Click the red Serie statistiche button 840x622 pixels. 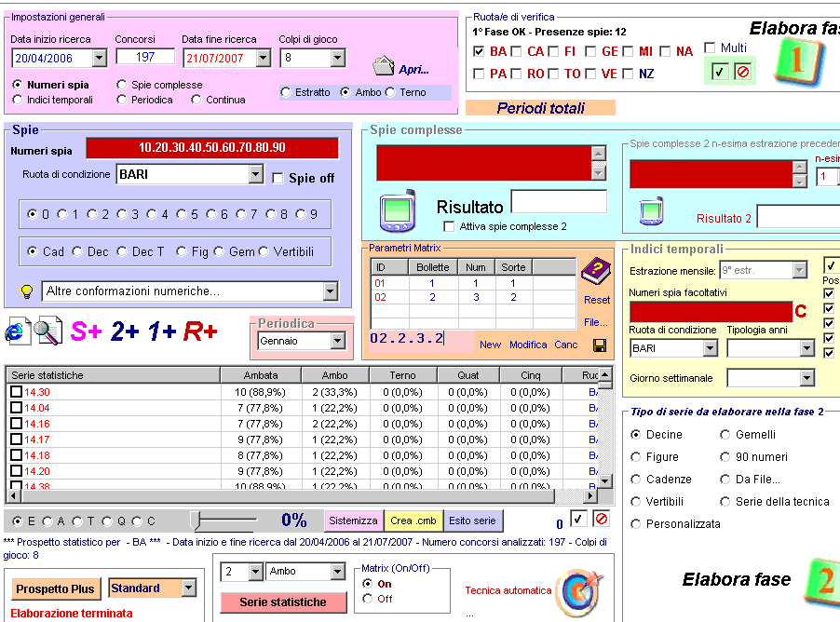click(x=283, y=602)
